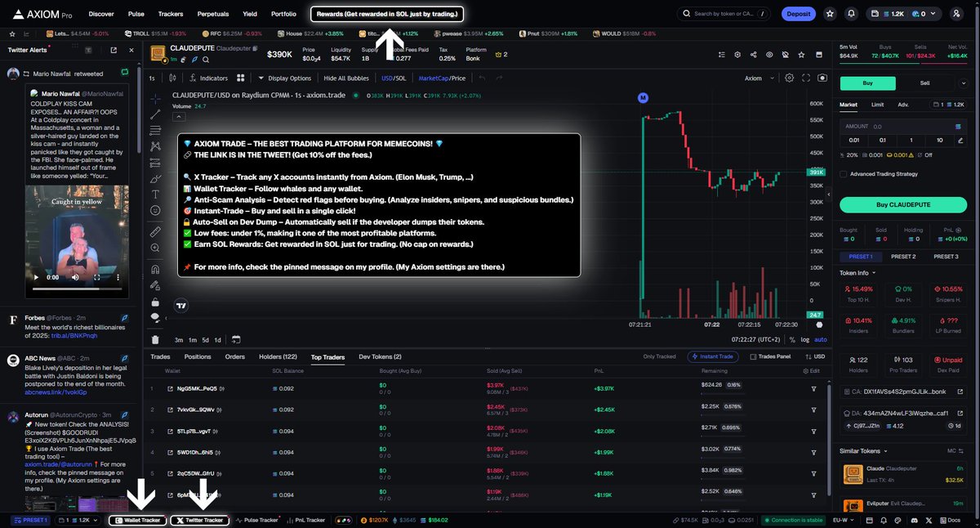This screenshot has width=980, height=528.
Task: Select the text annotation tool on chart
Action: point(155,194)
